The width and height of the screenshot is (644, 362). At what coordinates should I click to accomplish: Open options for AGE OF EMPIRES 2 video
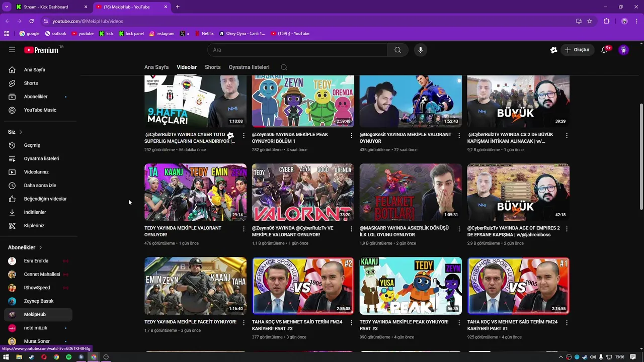click(x=567, y=229)
